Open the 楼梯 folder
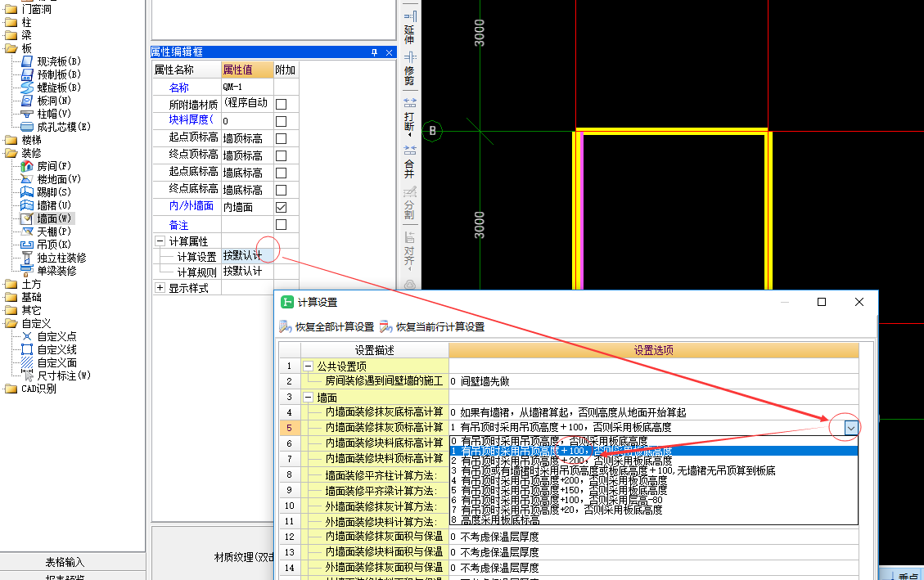 pyautogui.click(x=11, y=140)
